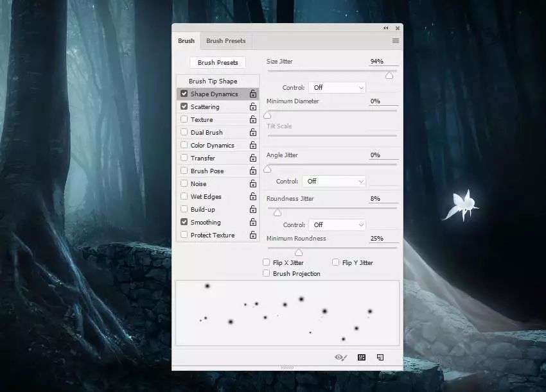
Task: Click the Minimum Roundness slider handle
Action: point(299,252)
